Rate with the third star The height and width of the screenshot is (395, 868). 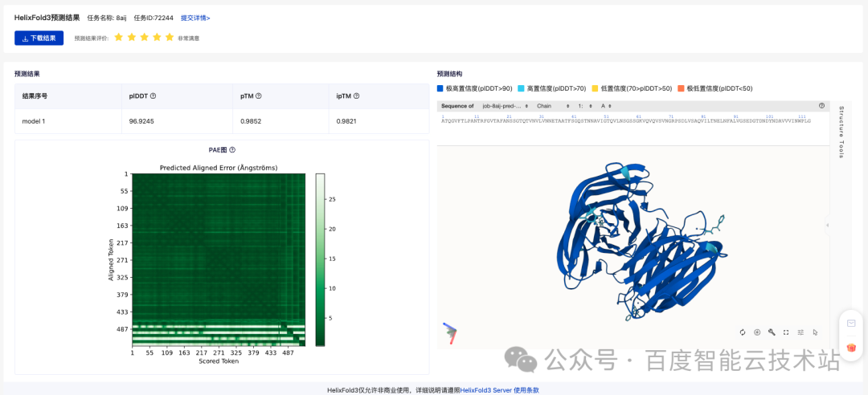tap(144, 38)
